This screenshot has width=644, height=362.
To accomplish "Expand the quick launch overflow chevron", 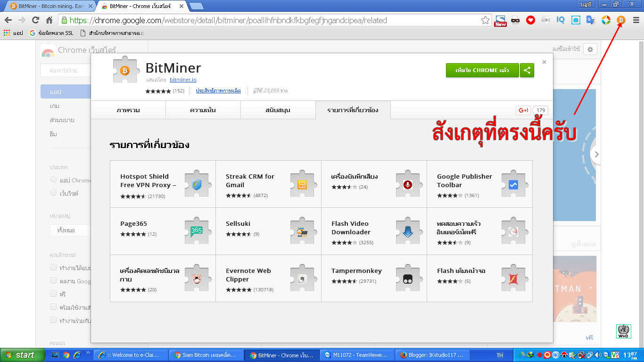I will pos(88,353).
